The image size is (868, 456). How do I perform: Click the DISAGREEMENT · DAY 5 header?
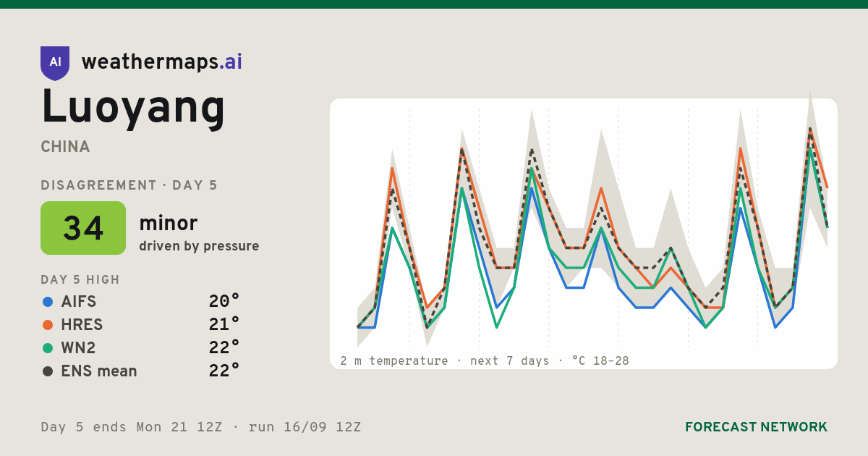(129, 185)
